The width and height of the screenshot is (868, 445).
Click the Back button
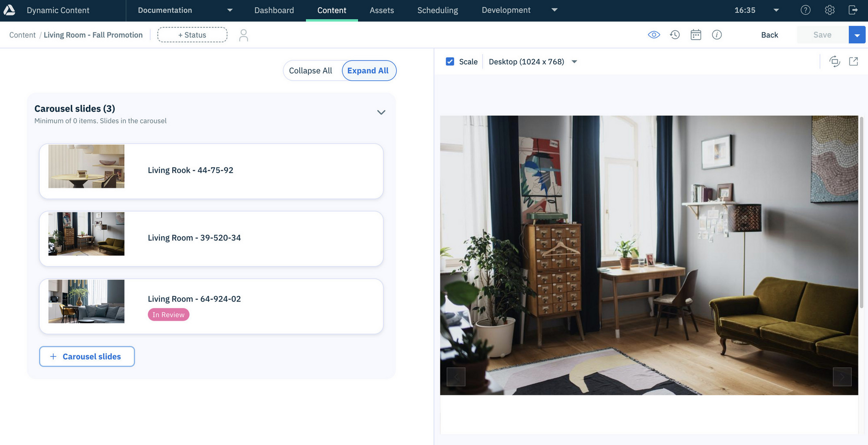coord(769,35)
